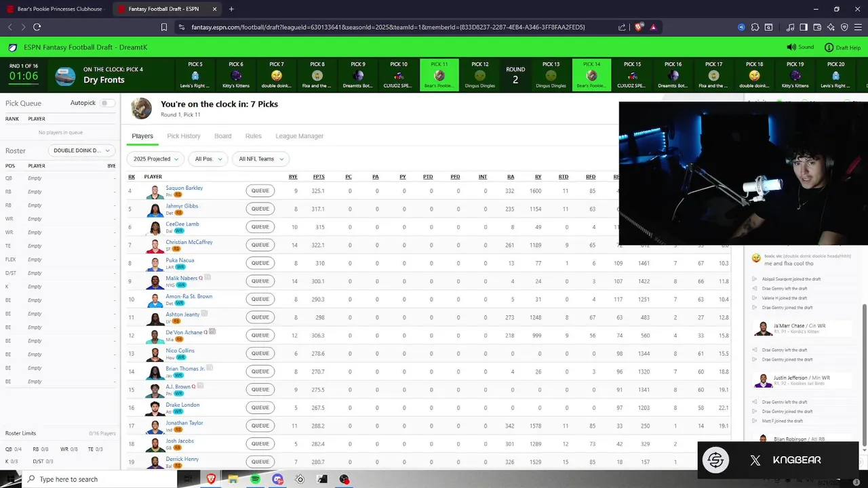
Task: Click the share icon in the address bar
Action: point(622,27)
